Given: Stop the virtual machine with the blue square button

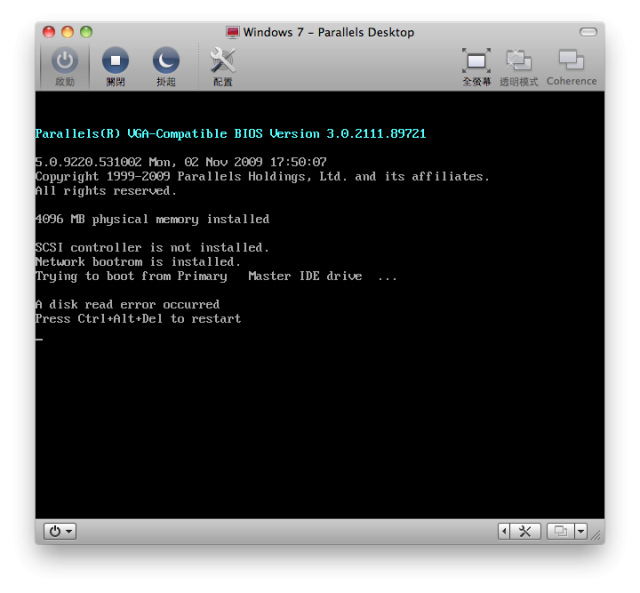Looking at the screenshot, I should point(116,66).
